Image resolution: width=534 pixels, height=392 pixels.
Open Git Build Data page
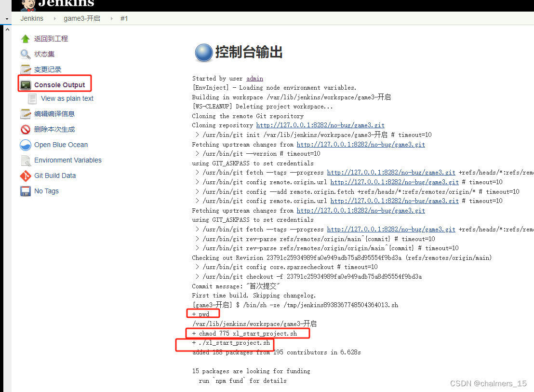click(55, 176)
